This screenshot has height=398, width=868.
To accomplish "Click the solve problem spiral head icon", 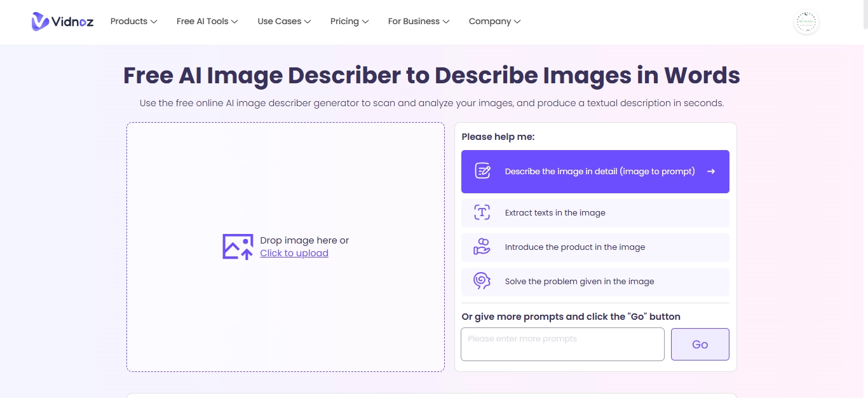I will (482, 281).
